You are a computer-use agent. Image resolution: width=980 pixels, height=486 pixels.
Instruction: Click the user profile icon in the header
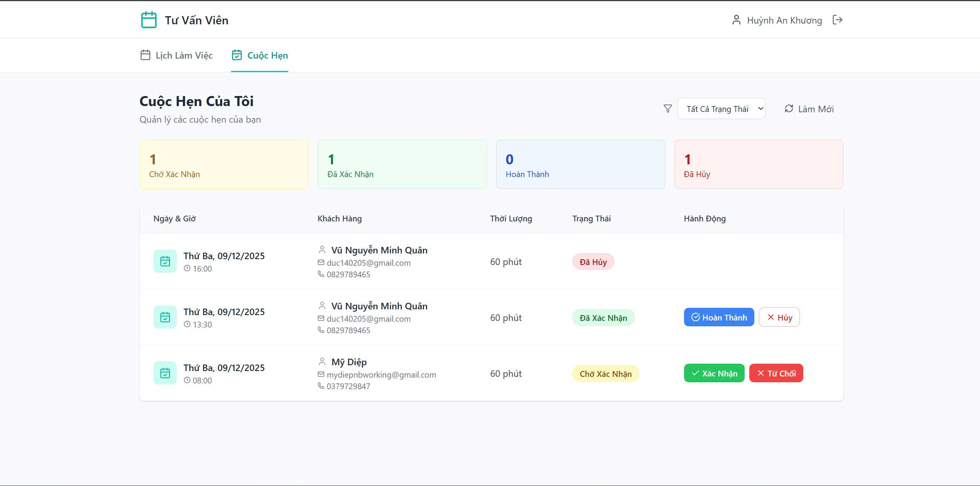tap(736, 20)
